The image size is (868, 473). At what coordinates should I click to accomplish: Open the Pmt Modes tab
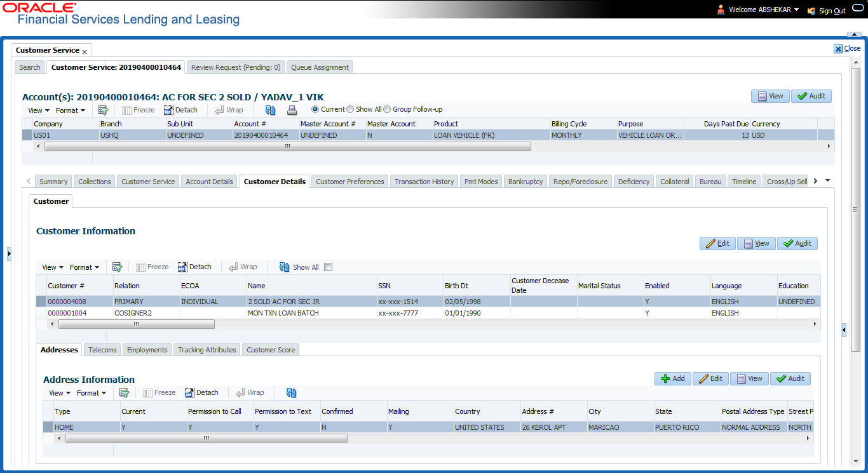[x=481, y=182]
